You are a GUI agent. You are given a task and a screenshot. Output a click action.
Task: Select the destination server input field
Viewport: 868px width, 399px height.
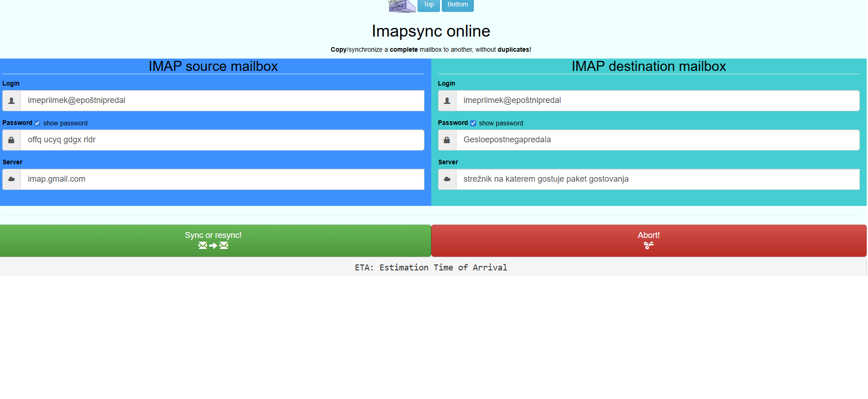click(657, 179)
